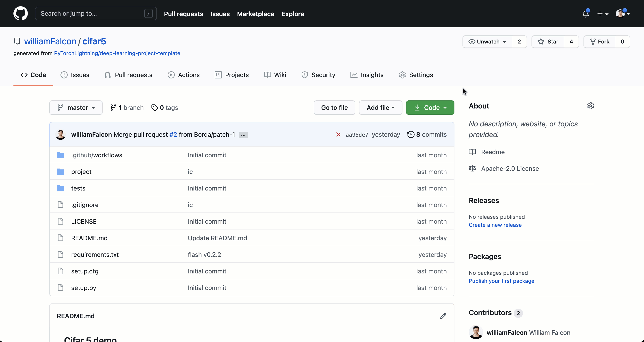Viewport: 644px width, 342px height.
Task: Click Create a new release
Action: 495,225
